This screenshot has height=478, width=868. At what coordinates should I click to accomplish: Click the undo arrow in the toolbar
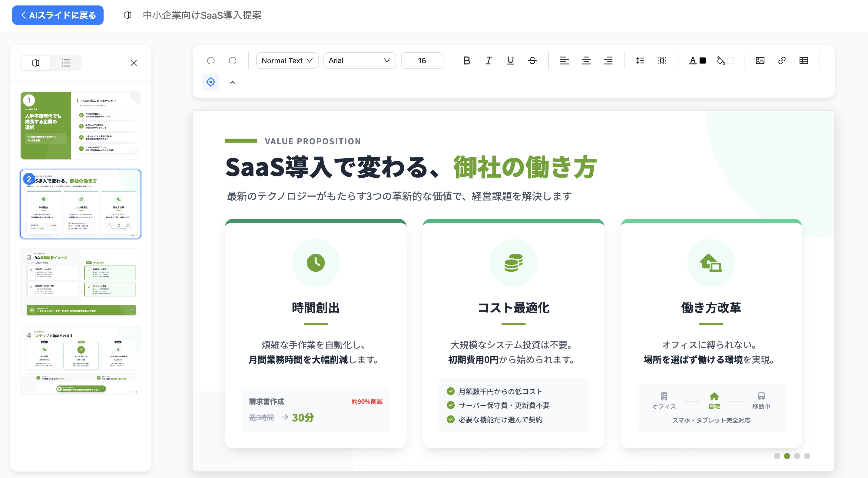(210, 61)
